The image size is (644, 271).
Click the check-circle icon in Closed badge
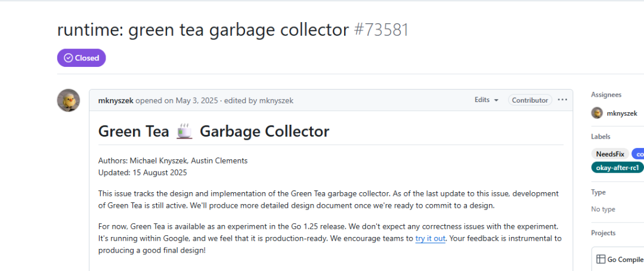coord(68,58)
